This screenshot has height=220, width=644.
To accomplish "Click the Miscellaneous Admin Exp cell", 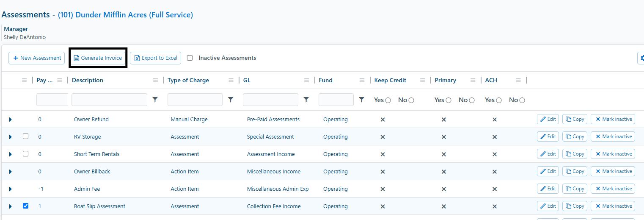I will coord(278,189).
